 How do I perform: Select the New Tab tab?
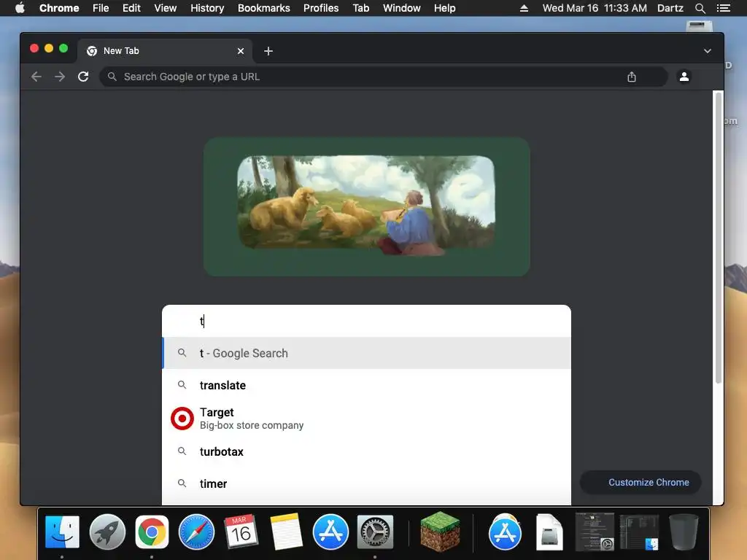pos(164,51)
